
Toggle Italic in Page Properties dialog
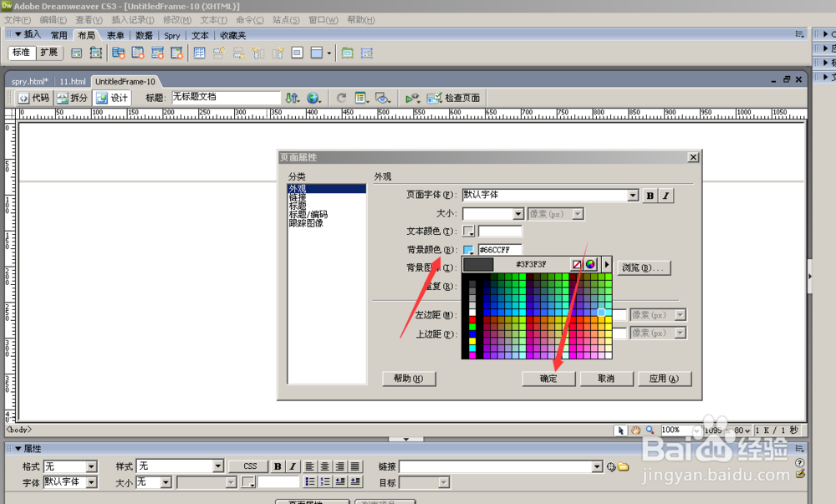666,196
